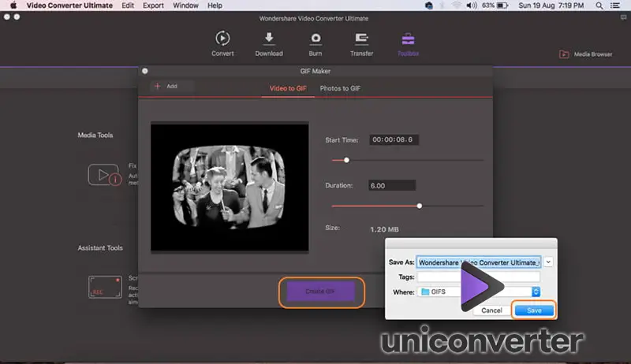Click the Duration slider handle
631x364 pixels.
420,206
